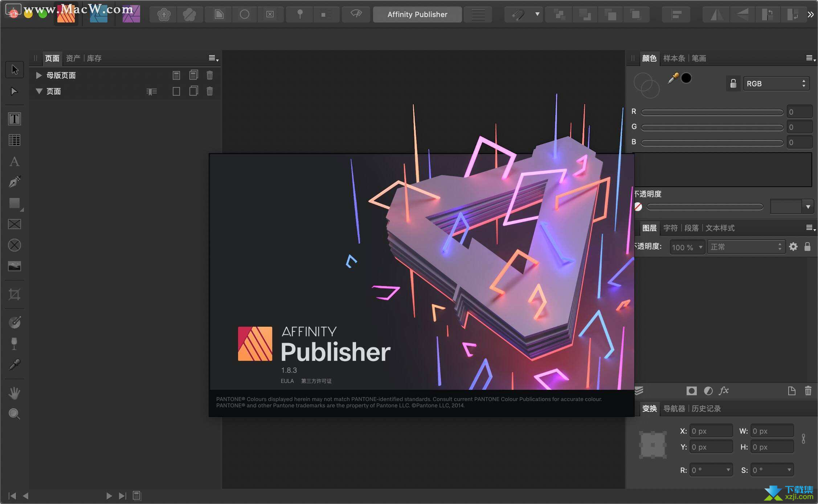The width and height of the screenshot is (818, 504).
Task: Select the Zoom magnifier tool
Action: 15,414
